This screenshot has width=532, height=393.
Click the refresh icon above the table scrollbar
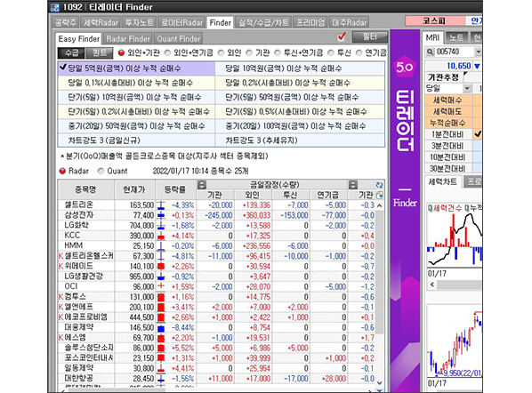[379, 185]
